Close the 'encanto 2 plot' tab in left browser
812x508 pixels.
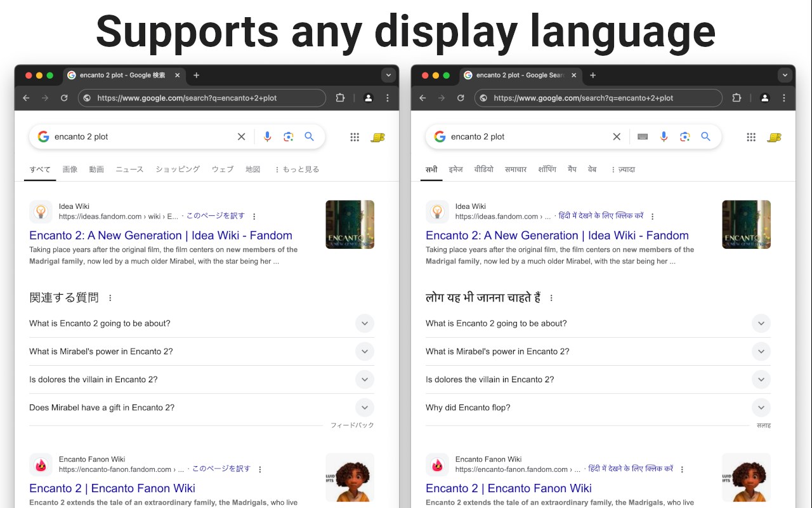point(178,75)
